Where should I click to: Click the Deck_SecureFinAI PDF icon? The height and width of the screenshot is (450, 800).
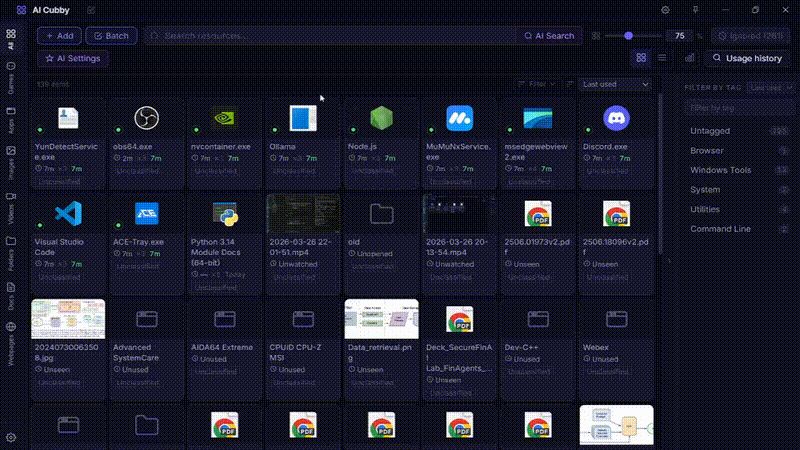point(459,319)
